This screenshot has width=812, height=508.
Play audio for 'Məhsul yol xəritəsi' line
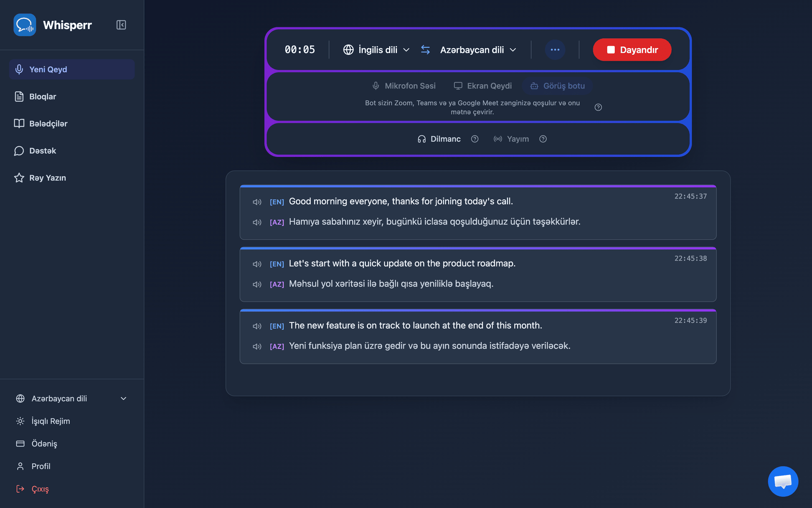[257, 284]
